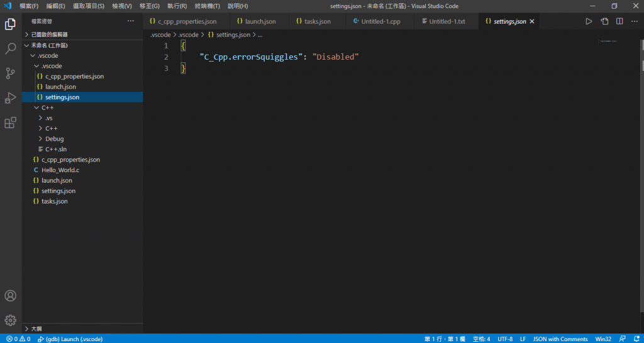Change language mode JSON with Comments
This screenshot has height=343, width=644.
click(x=560, y=339)
